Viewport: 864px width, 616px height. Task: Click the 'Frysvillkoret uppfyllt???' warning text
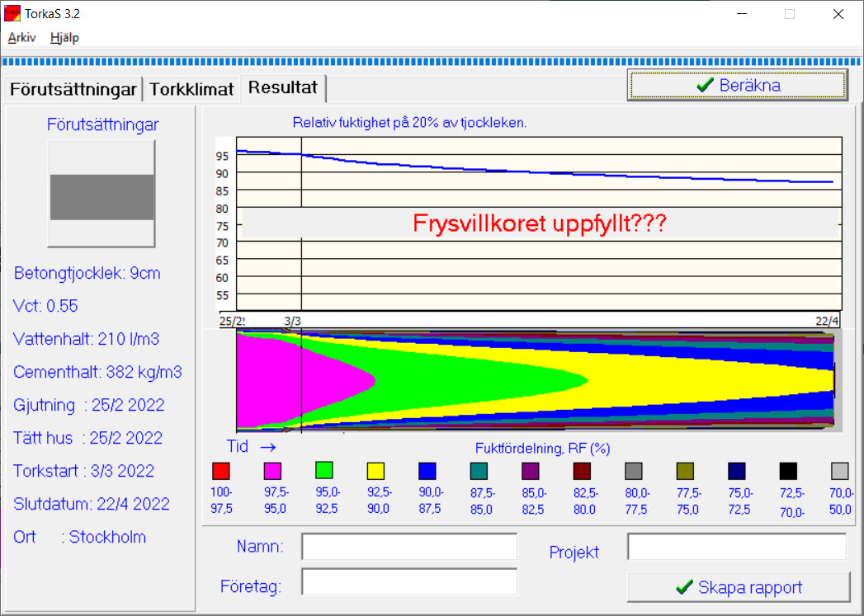[x=540, y=223]
